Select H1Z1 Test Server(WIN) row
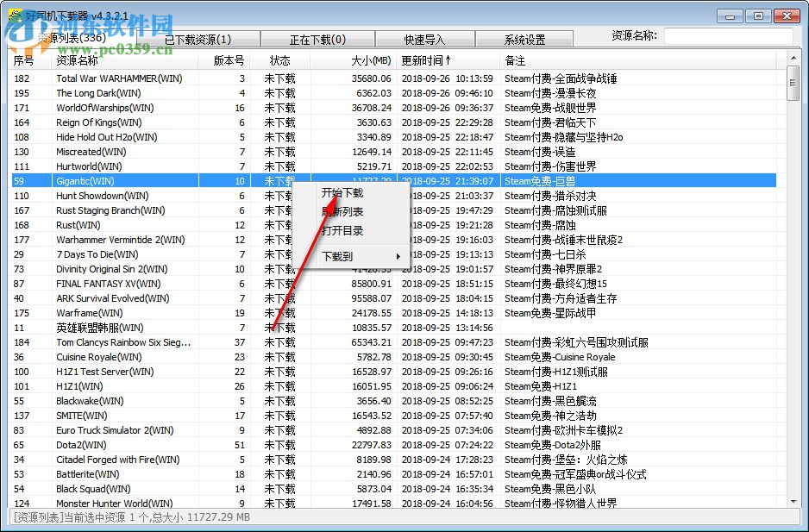 [x=392, y=372]
